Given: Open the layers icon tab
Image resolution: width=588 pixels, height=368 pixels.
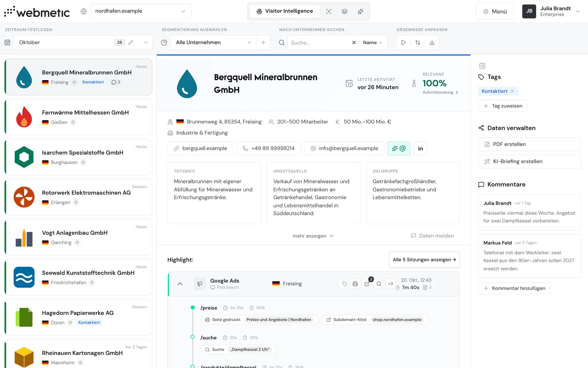Looking at the screenshot, I should (x=344, y=11).
